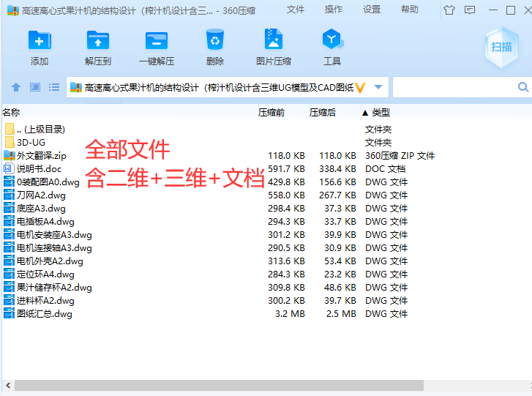532x396 pixels.
Task: Click the 添加 (Add) toolbar icon
Action: 40,40
